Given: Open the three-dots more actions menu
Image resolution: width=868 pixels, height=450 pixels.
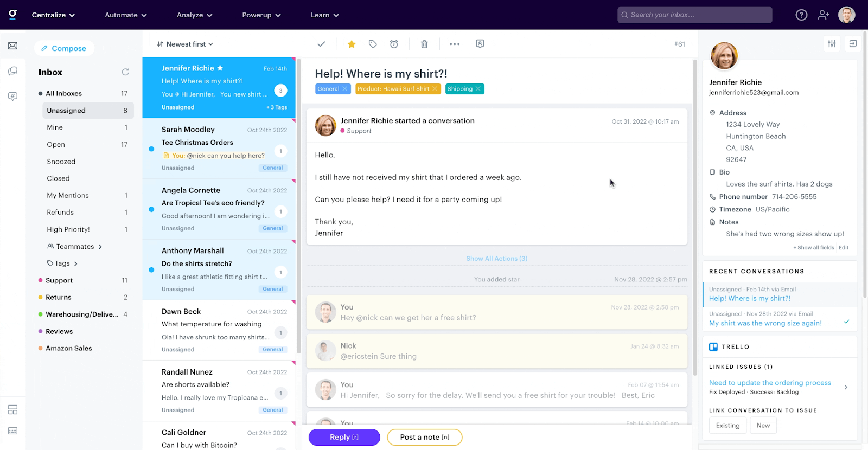Looking at the screenshot, I should click(455, 44).
